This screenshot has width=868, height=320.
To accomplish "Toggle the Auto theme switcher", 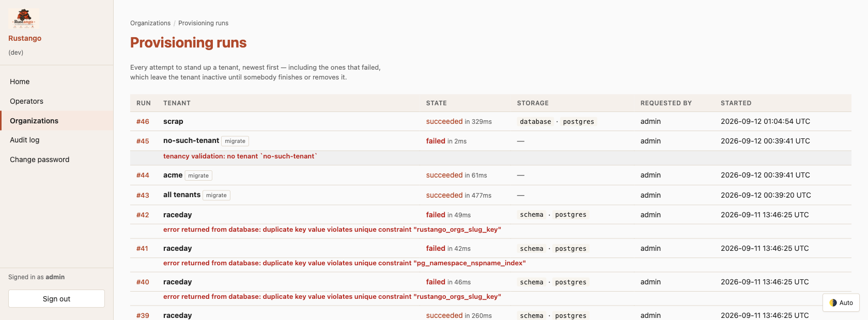I will (841, 302).
